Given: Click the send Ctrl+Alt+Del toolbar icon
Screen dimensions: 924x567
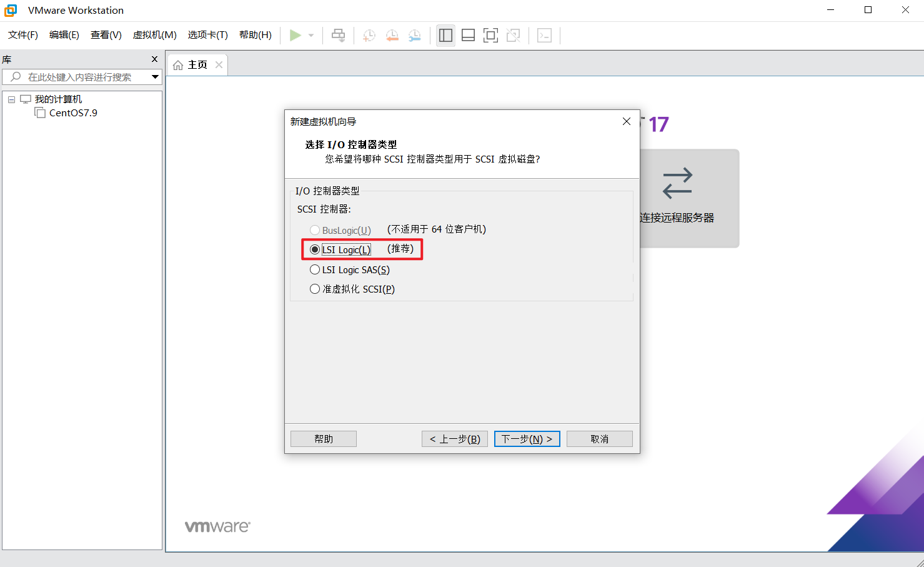Looking at the screenshot, I should coord(338,36).
